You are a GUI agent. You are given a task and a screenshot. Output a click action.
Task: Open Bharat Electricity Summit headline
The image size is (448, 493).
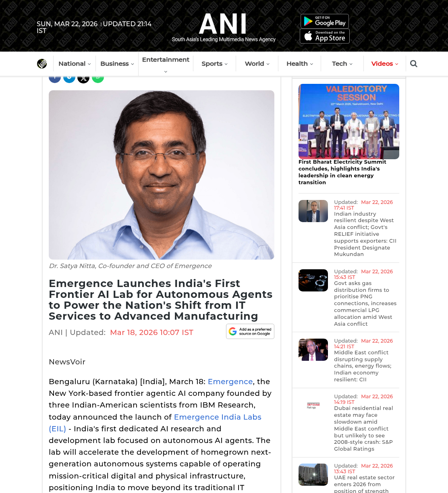(342, 172)
